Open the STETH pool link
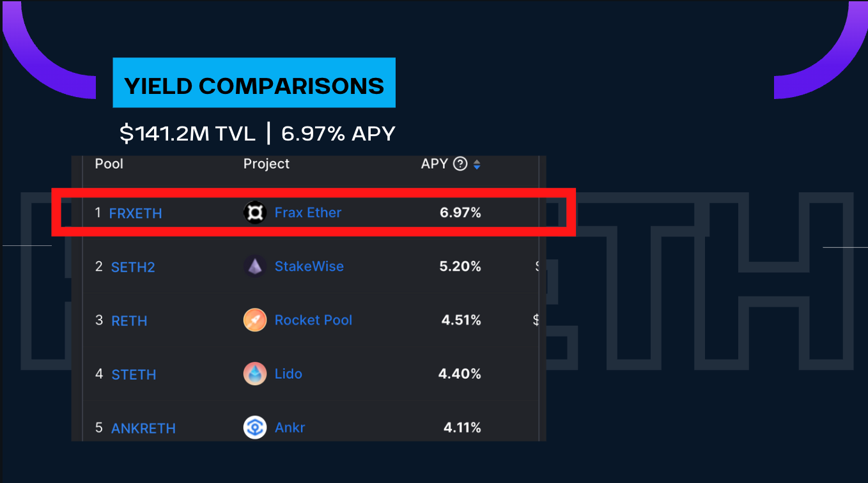The width and height of the screenshot is (868, 483). point(134,374)
